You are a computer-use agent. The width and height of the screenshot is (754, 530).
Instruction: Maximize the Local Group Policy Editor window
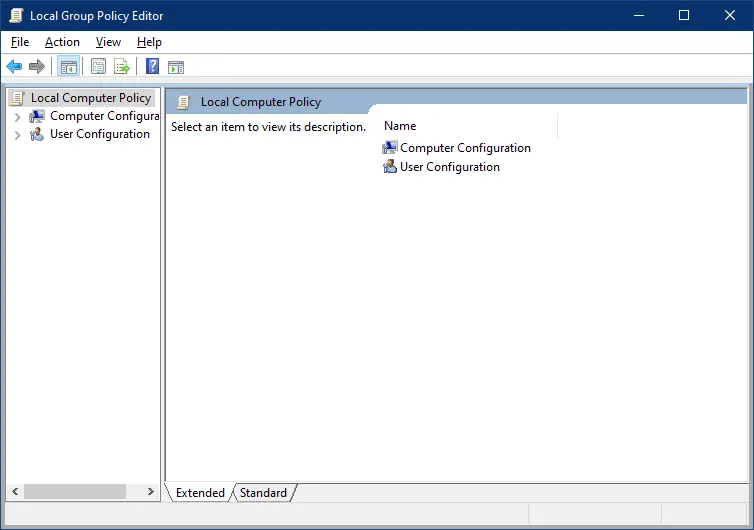(684, 15)
